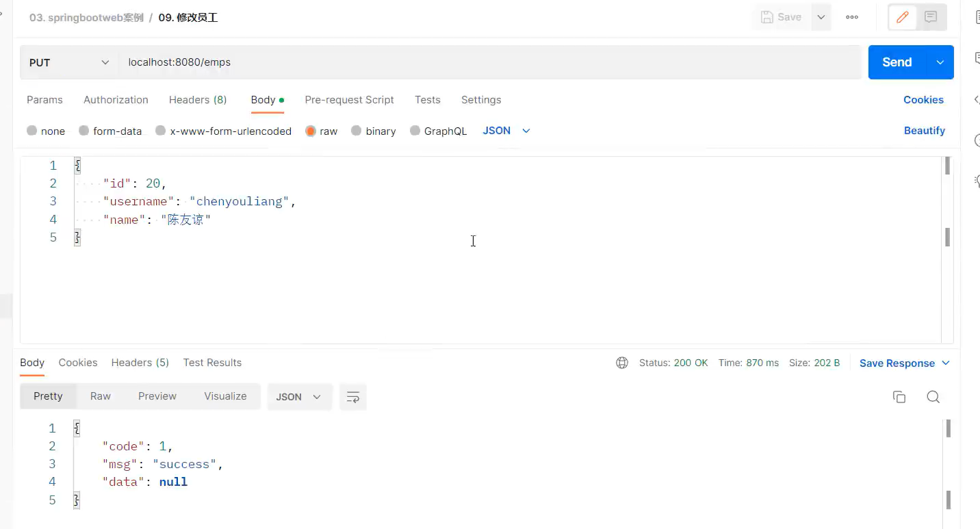Click the null data value in the response
The height and width of the screenshot is (529, 980).
tap(173, 482)
